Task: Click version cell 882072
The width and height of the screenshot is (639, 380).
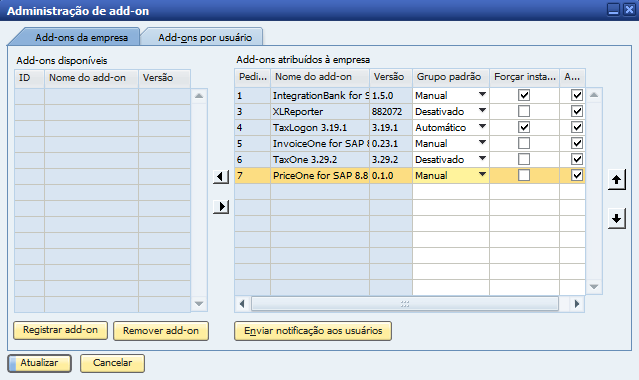Action: pyautogui.click(x=391, y=111)
